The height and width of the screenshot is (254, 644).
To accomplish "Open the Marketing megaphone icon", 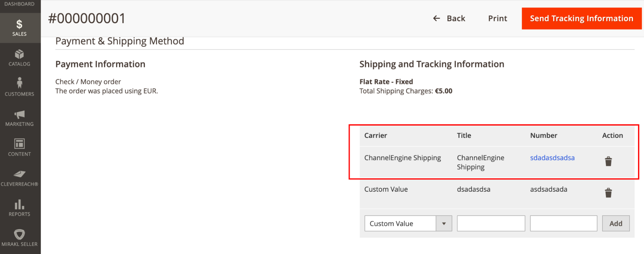I will (19, 114).
